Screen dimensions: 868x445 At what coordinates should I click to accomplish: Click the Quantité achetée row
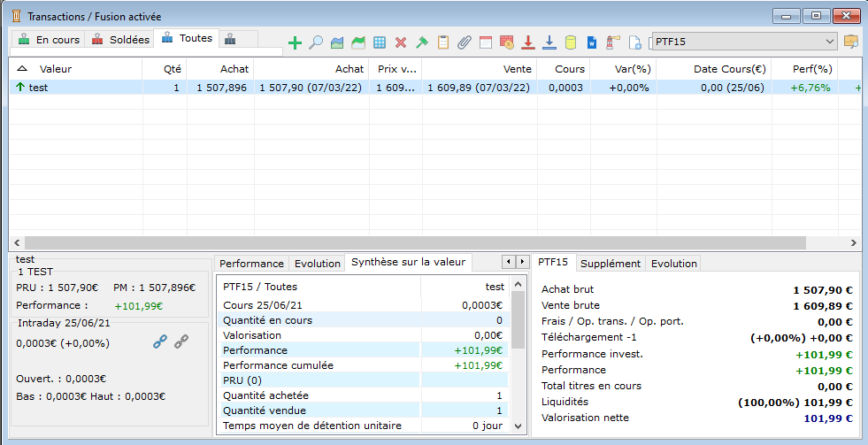[x=363, y=395]
